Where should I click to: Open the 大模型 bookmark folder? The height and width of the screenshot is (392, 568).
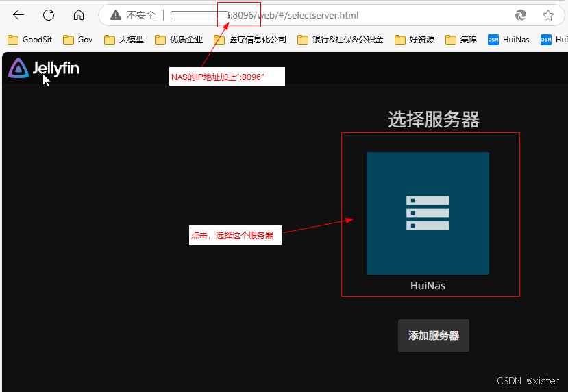click(x=124, y=40)
